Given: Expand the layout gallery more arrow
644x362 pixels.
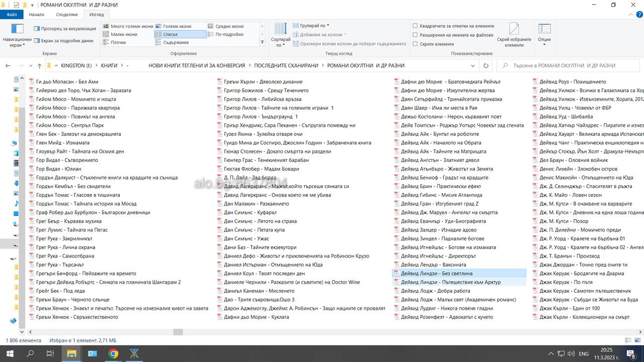Looking at the screenshot, I should coord(262,42).
